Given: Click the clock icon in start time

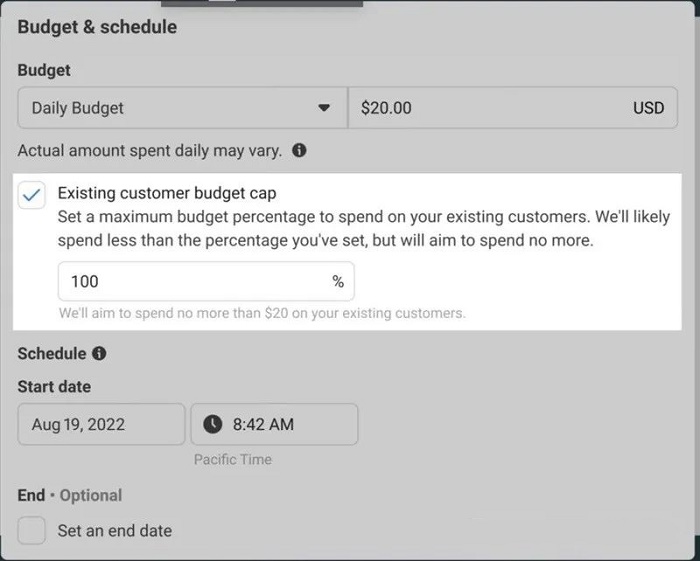Looking at the screenshot, I should [212, 424].
